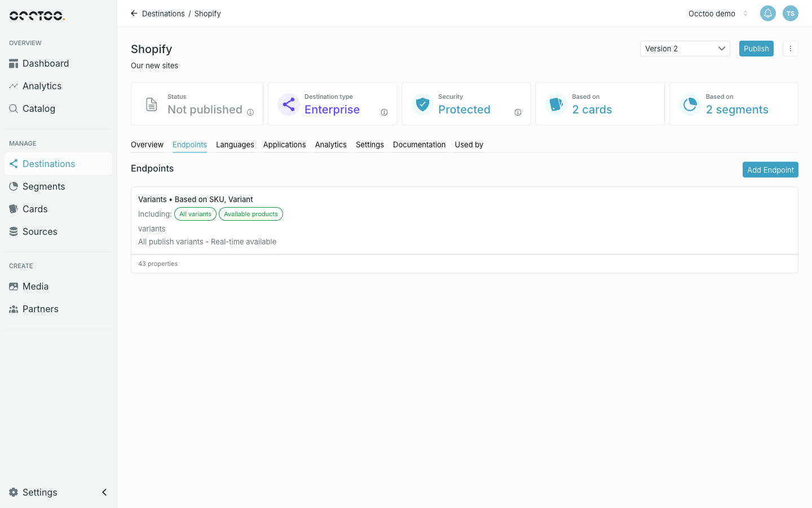Image resolution: width=812 pixels, height=508 pixels.
Task: Click the Settings gear icon
Action: [x=14, y=492]
